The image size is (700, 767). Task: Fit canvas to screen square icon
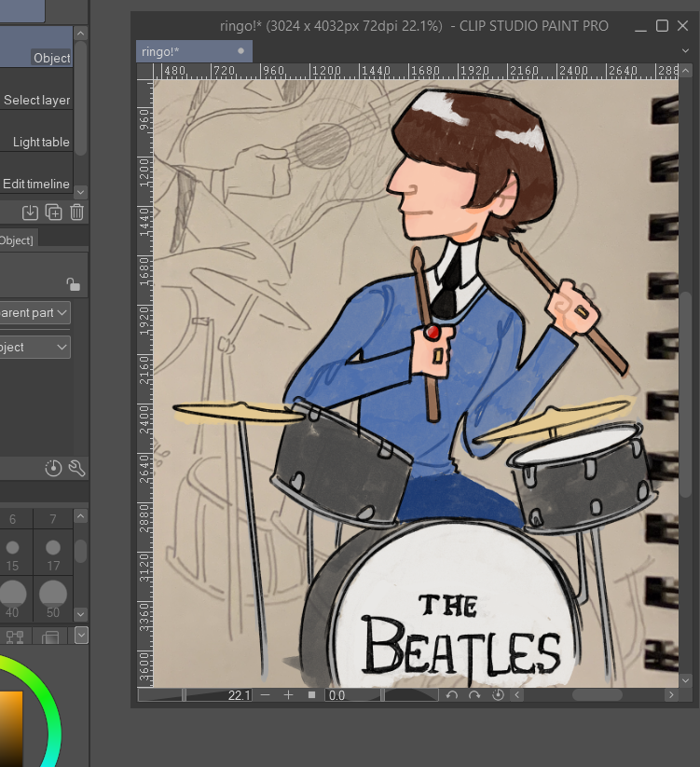tap(311, 694)
